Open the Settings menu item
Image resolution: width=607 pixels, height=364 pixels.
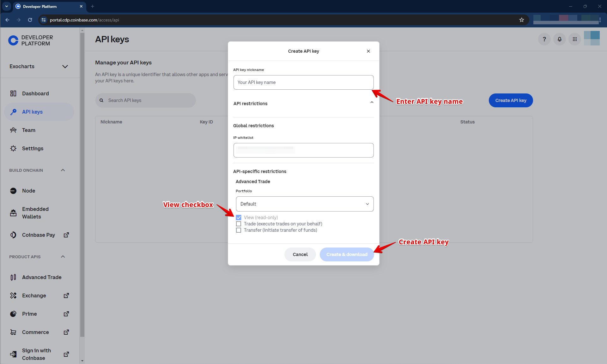click(x=39, y=148)
